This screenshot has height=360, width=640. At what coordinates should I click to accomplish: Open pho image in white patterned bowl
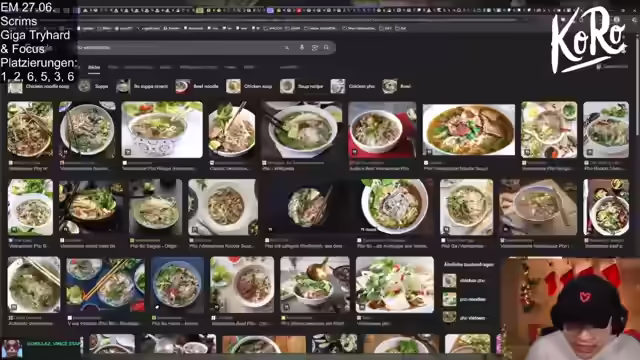162,129
